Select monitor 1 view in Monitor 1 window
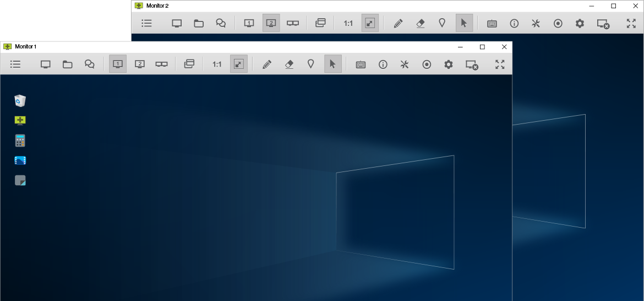This screenshot has width=644, height=301. tap(118, 64)
